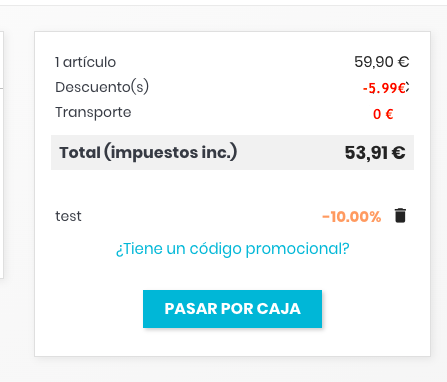Image resolution: width=447 pixels, height=382 pixels.
Task: Click the euro sign in the total amount
Action: 399,153
